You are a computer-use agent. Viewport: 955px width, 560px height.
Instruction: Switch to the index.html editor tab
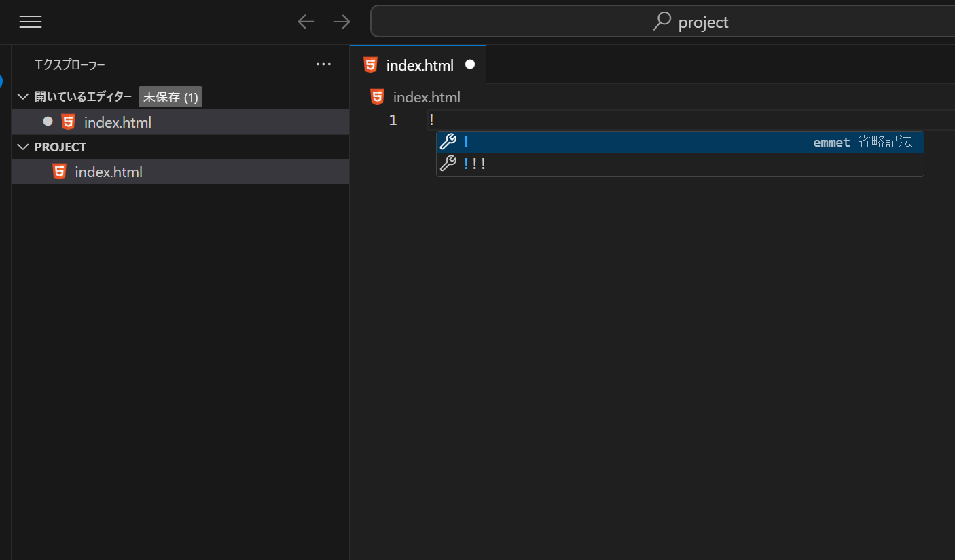coord(418,65)
